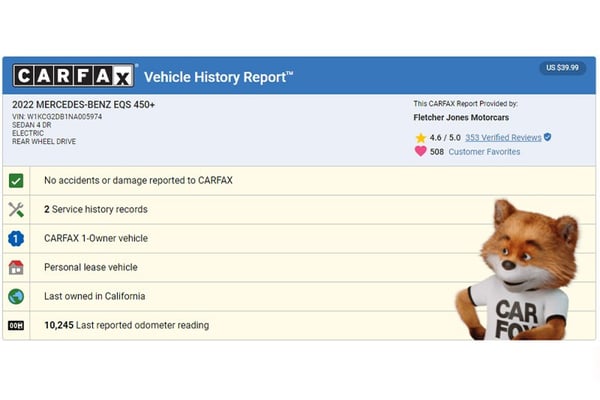Viewport: 600px width, 400px height.
Task: Click the 4.6 / 5.0 rating value
Action: click(445, 137)
